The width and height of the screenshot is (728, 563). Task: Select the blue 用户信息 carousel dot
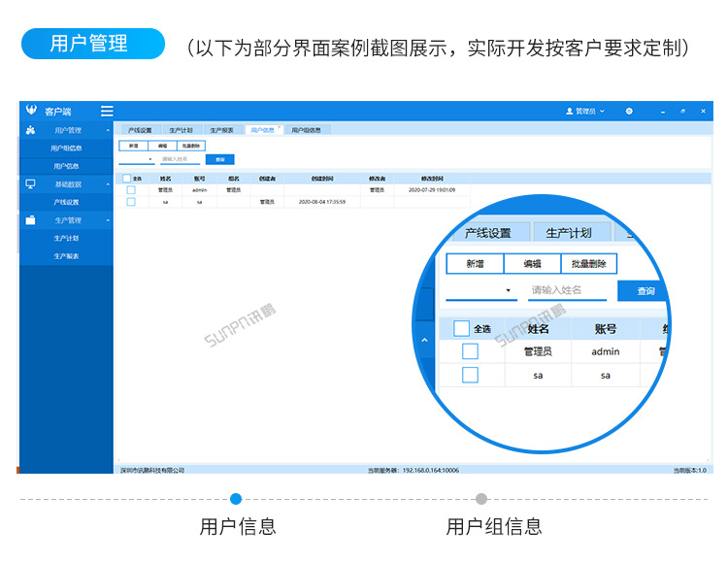pos(236,499)
